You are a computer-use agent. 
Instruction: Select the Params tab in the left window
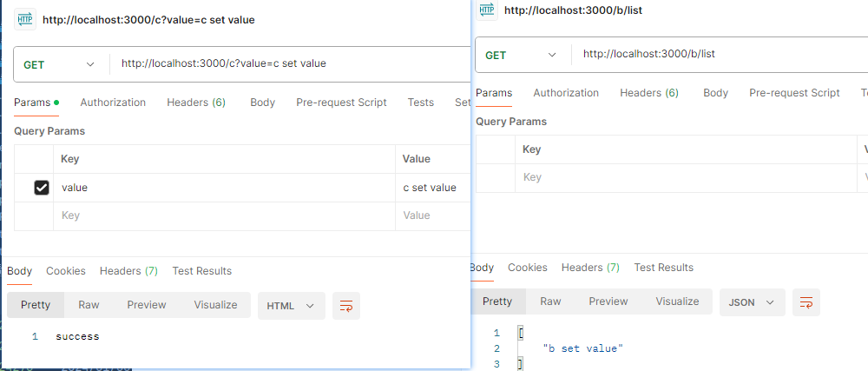36,103
